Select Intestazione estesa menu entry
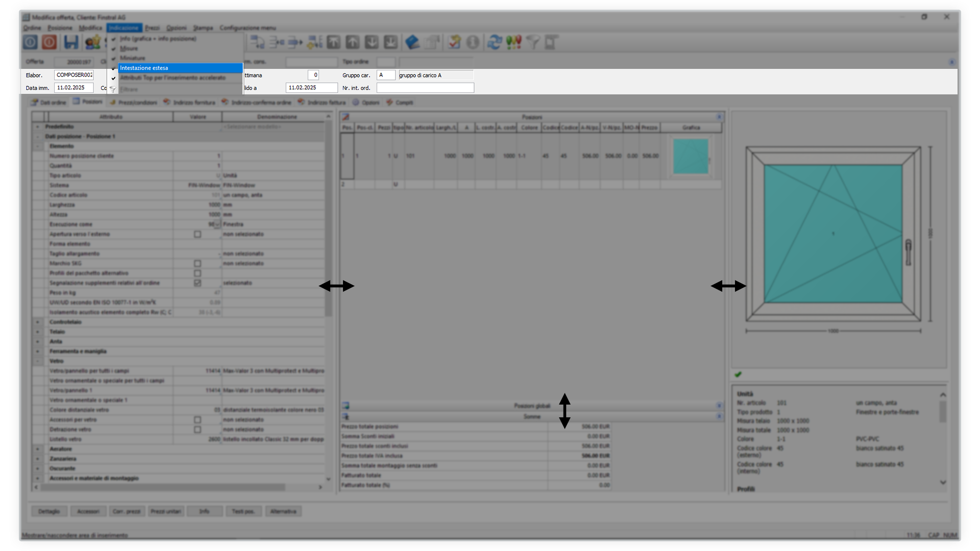The height and width of the screenshot is (551, 980). (180, 68)
